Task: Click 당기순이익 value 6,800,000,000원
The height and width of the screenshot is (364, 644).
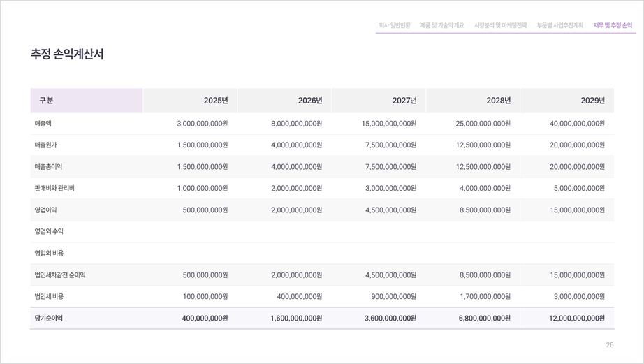Action: (x=485, y=318)
